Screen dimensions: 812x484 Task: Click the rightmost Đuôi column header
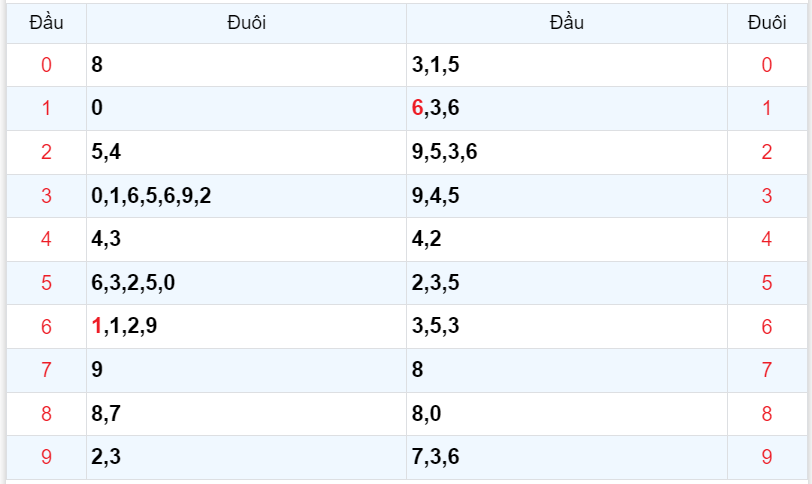pos(767,23)
